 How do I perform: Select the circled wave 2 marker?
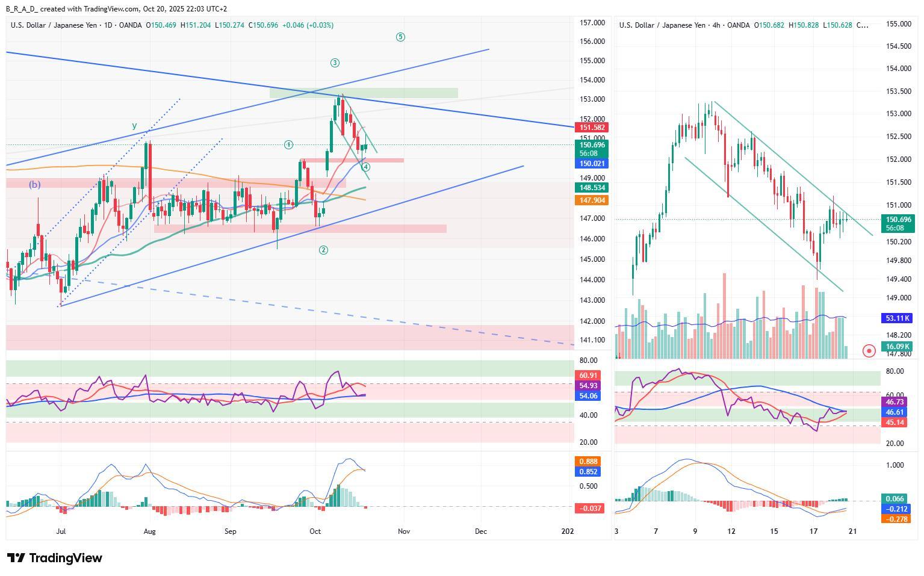click(x=323, y=250)
